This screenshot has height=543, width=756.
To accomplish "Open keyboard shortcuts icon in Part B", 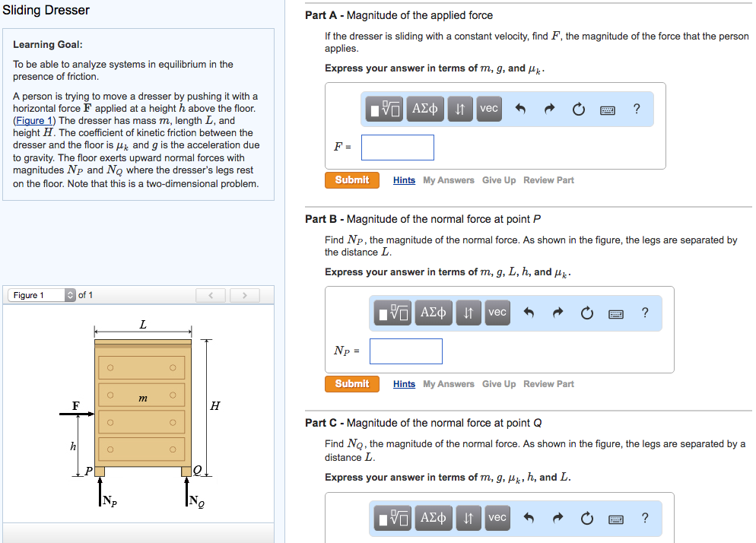I will click(x=616, y=314).
